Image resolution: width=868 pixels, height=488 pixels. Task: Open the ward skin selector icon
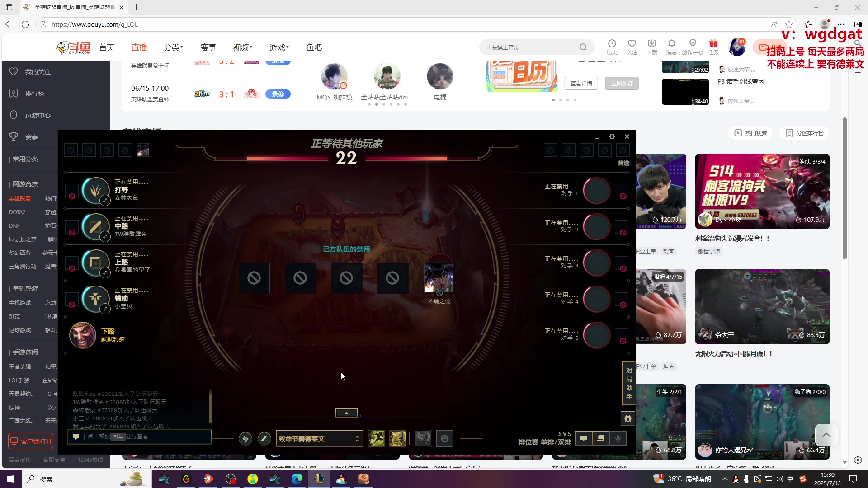[423, 438]
